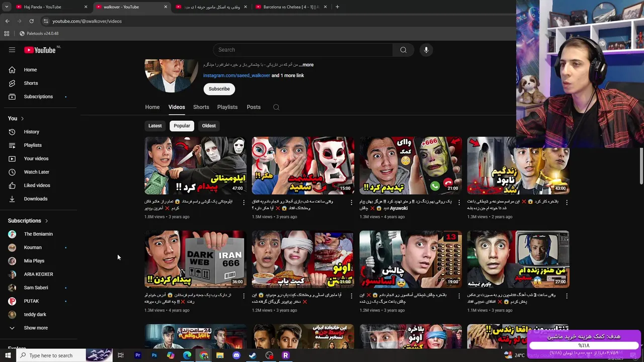Image resolution: width=644 pixels, height=362 pixels.
Task: Launch Premiere Pro from taskbar
Action: [137, 355]
